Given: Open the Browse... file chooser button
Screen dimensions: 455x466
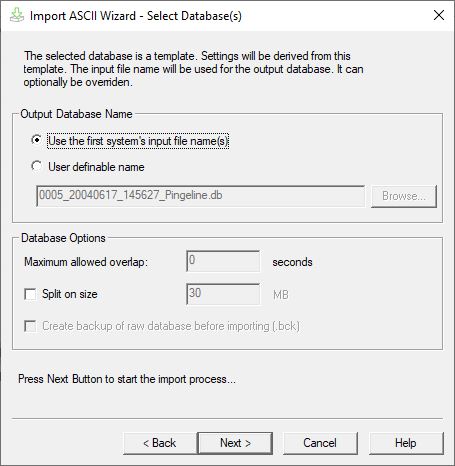Looking at the screenshot, I should (404, 196).
